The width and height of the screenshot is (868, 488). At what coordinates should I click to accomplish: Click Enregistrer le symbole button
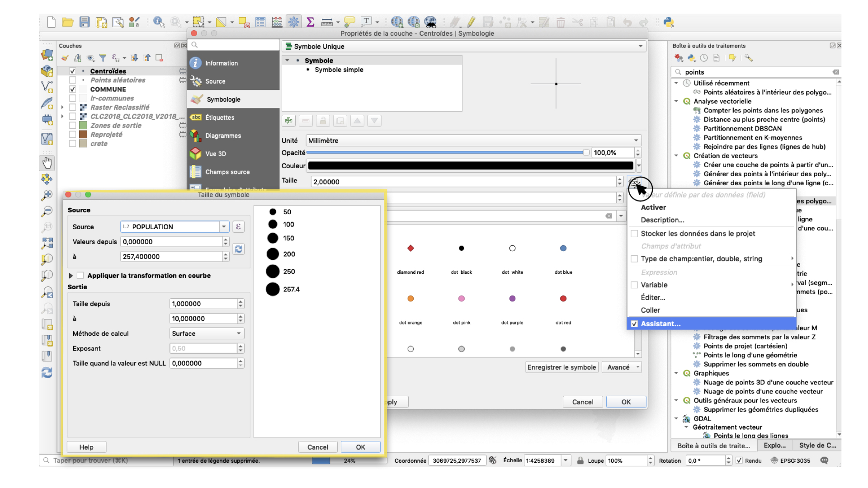coord(561,367)
